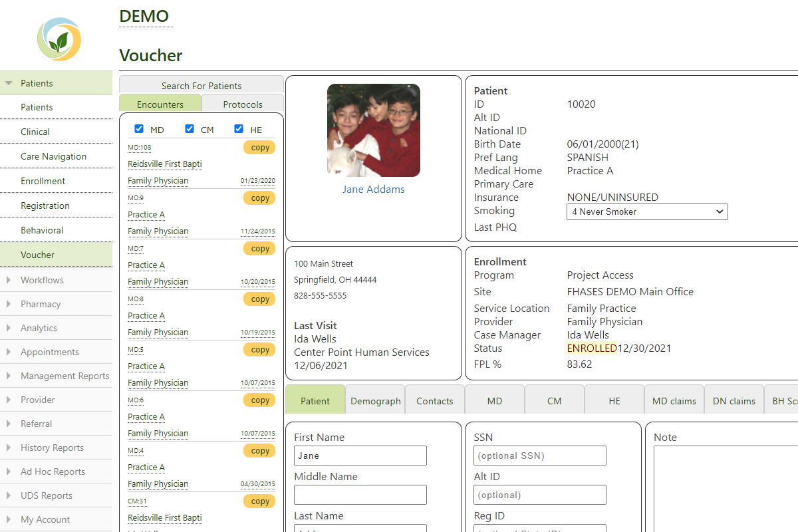Click the MD:108 encounter ID
This screenshot has height=532, width=798.
140,148
